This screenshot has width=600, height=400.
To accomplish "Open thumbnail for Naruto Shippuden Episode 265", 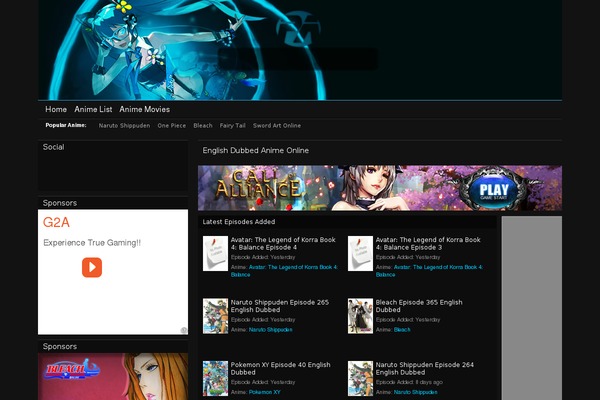I will (x=215, y=316).
